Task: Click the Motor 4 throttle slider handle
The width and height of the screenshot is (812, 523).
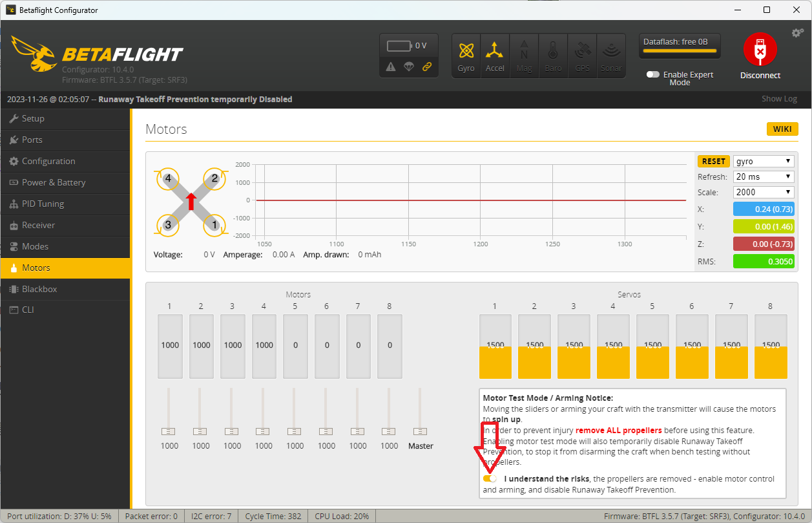Action: (263, 431)
